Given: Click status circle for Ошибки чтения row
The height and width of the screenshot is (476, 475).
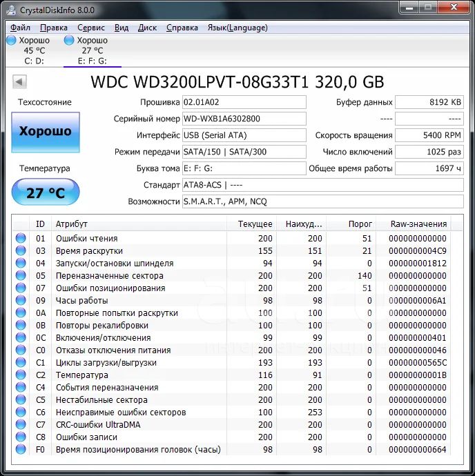Looking at the screenshot, I should tap(21, 238).
